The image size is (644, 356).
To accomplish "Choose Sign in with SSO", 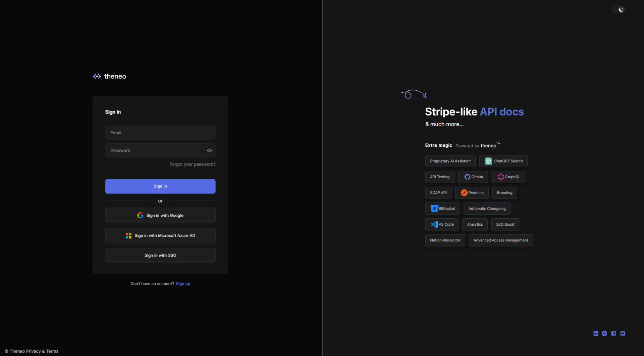I will (x=160, y=256).
